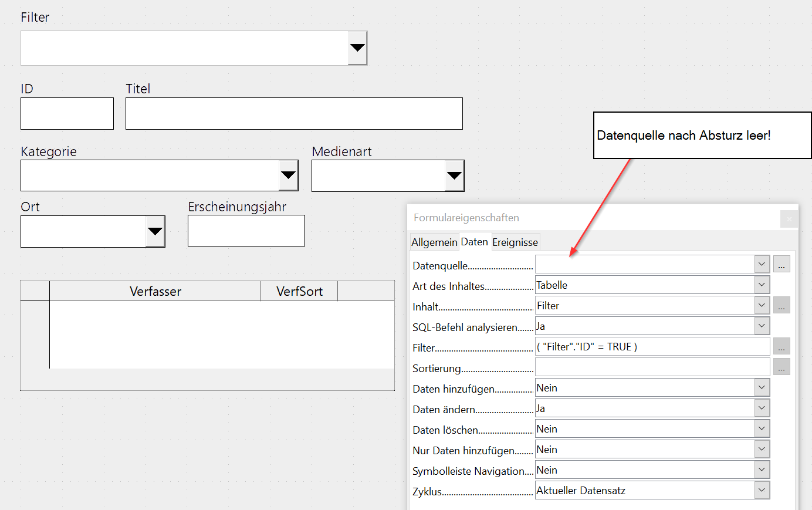Toggle the Daten ändern dropdown

coord(762,408)
